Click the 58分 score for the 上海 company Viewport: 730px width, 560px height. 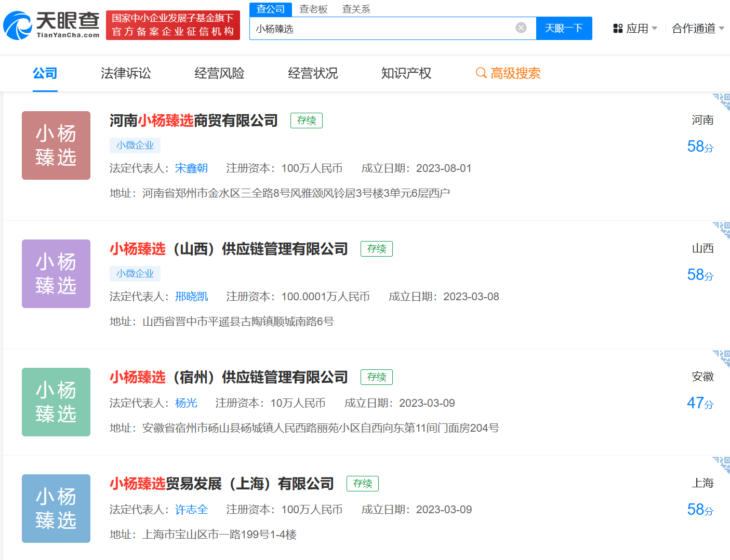700,510
